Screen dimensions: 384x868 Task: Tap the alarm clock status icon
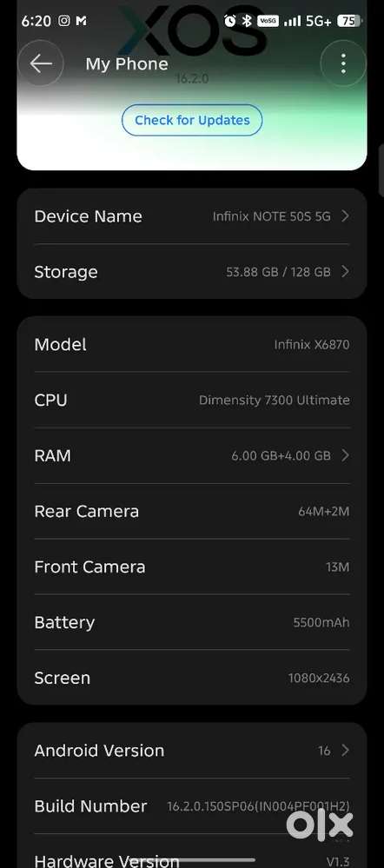pos(229,21)
